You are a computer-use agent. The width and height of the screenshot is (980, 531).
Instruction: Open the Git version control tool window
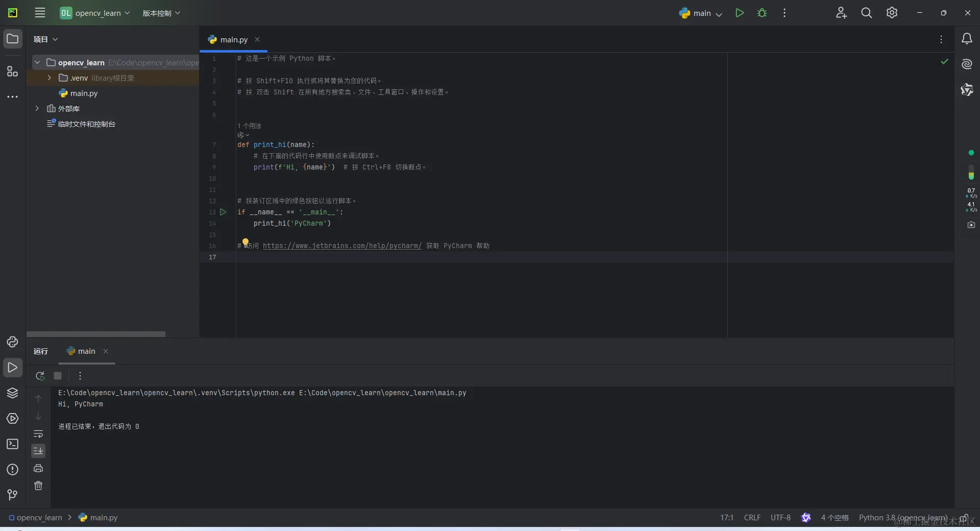coord(12,495)
